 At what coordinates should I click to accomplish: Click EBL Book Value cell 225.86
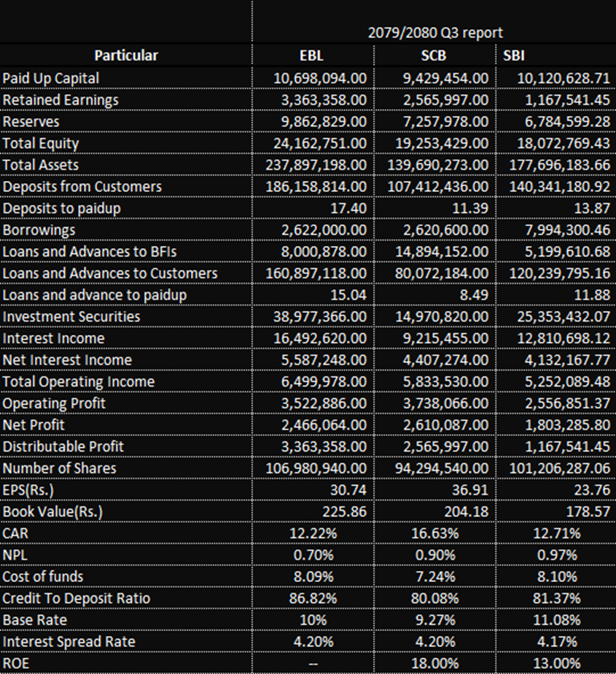[x=344, y=511]
